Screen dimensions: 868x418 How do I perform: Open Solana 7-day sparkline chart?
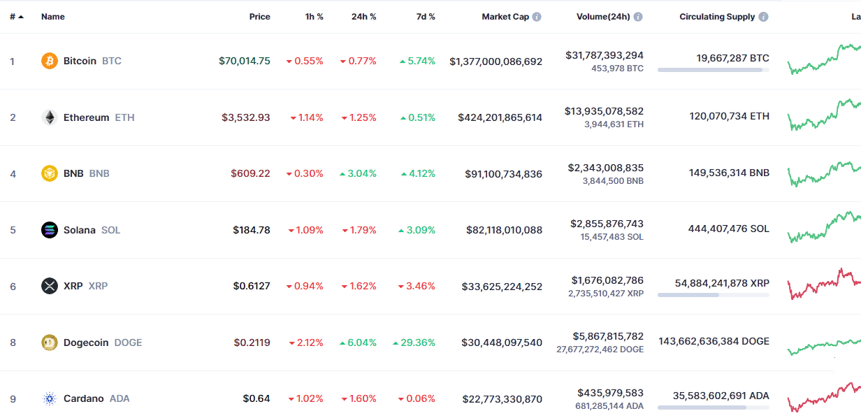824,227
